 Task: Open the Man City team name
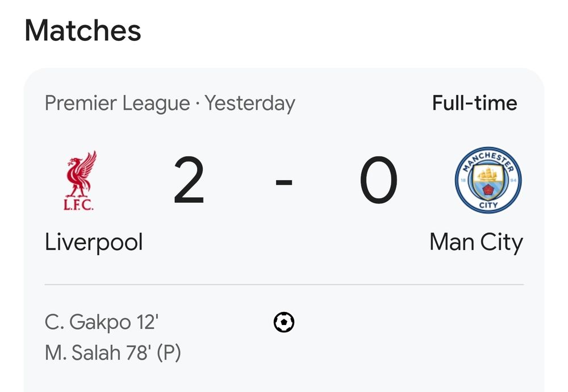(476, 243)
